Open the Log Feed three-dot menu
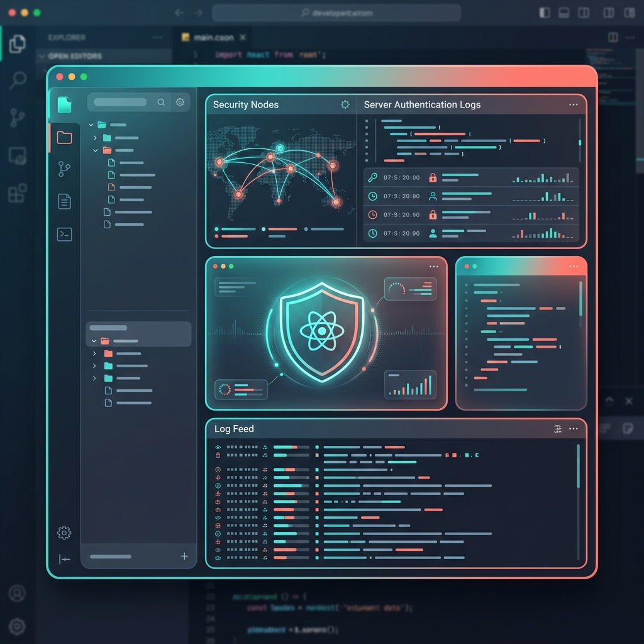This screenshot has height=644, width=644. 574,429
